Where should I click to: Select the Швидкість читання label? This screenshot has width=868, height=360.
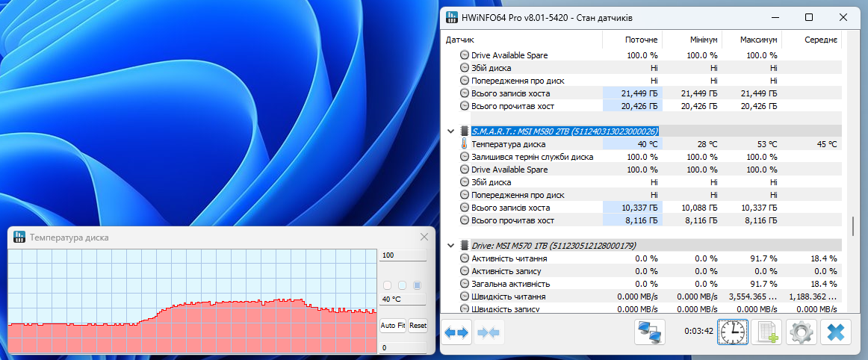click(509, 297)
